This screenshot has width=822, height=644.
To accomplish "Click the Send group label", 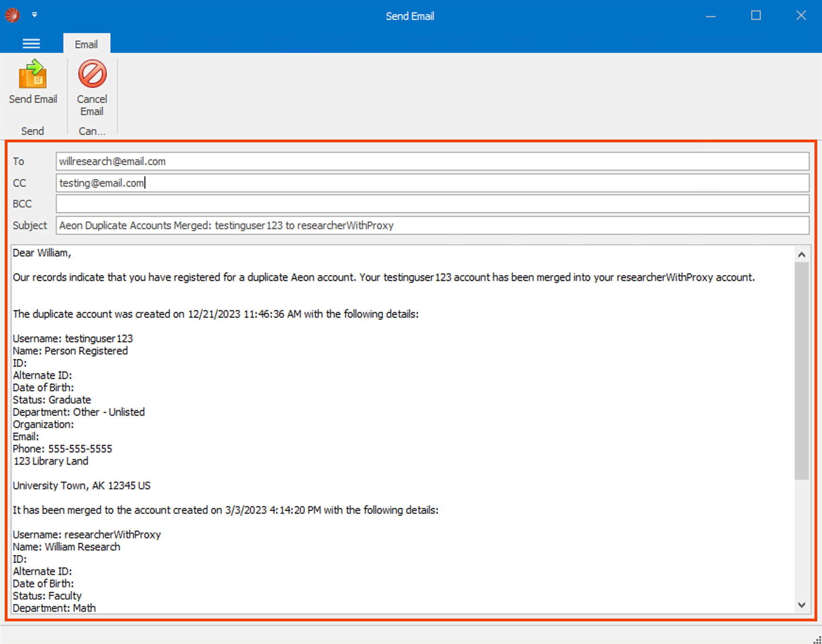I will 32,131.
